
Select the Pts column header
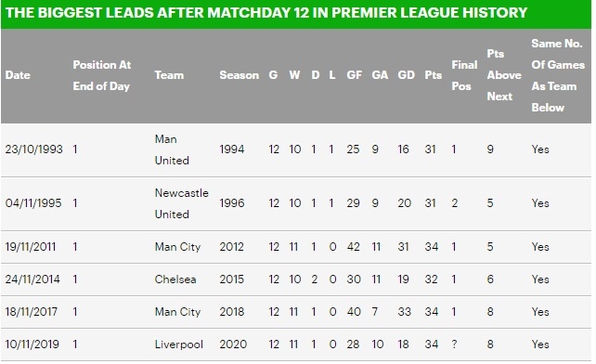click(x=433, y=75)
